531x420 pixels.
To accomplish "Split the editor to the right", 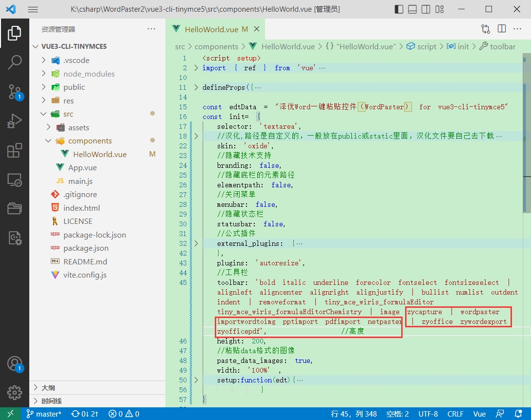I will click(x=502, y=29).
